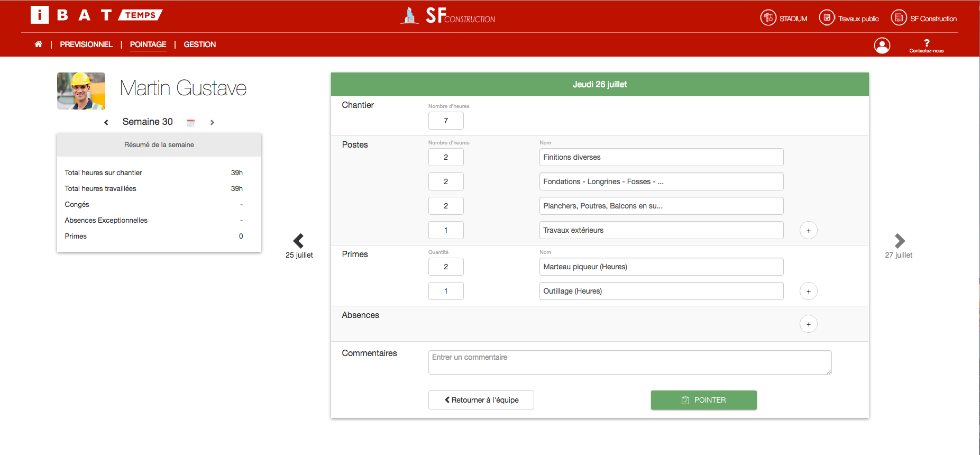This screenshot has height=455, width=980.
Task: Click the home icon in navigation bar
Action: pyautogui.click(x=38, y=44)
